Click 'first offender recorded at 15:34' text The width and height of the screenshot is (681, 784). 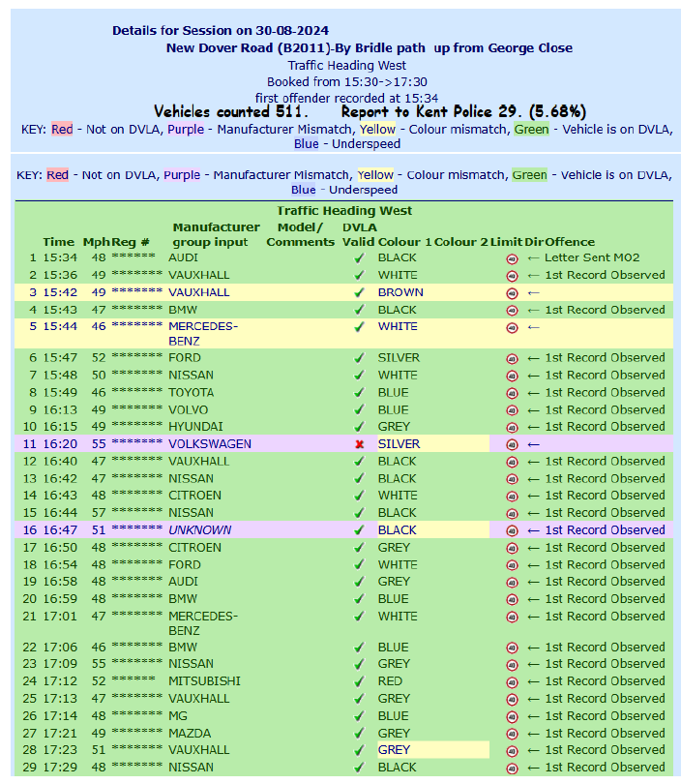tap(346, 98)
